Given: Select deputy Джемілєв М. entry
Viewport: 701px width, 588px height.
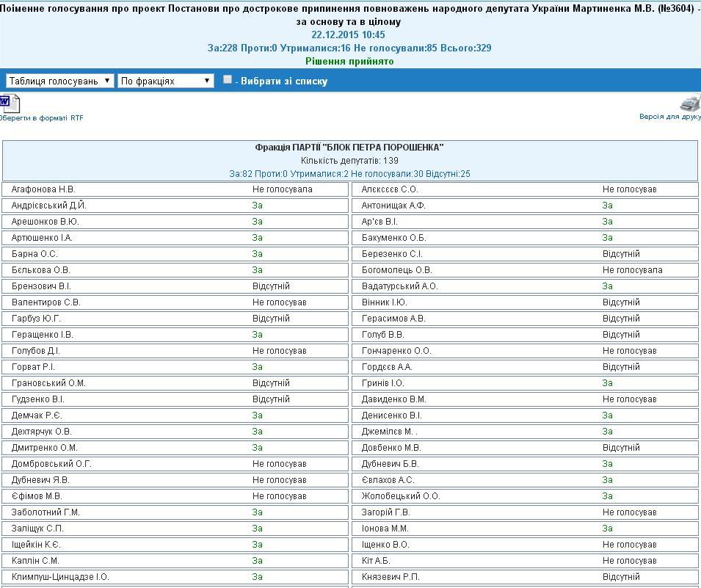Looking at the screenshot, I should click(390, 432).
